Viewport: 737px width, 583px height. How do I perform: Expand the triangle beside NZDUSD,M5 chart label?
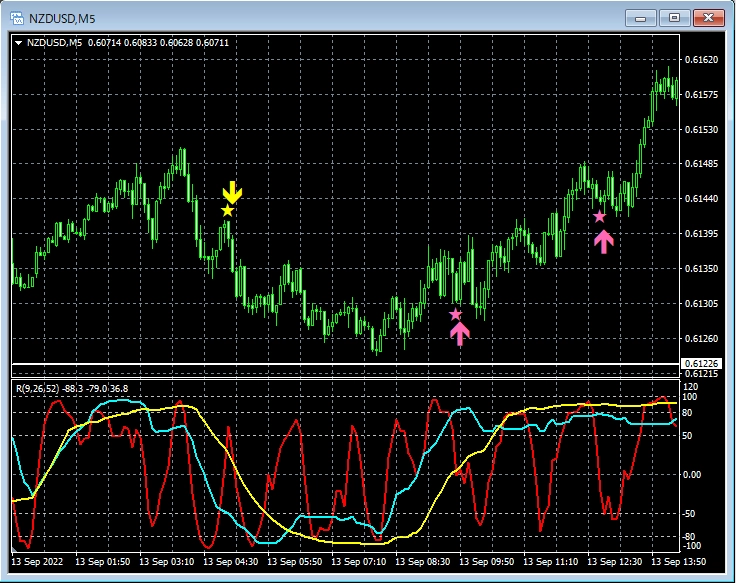[19, 42]
